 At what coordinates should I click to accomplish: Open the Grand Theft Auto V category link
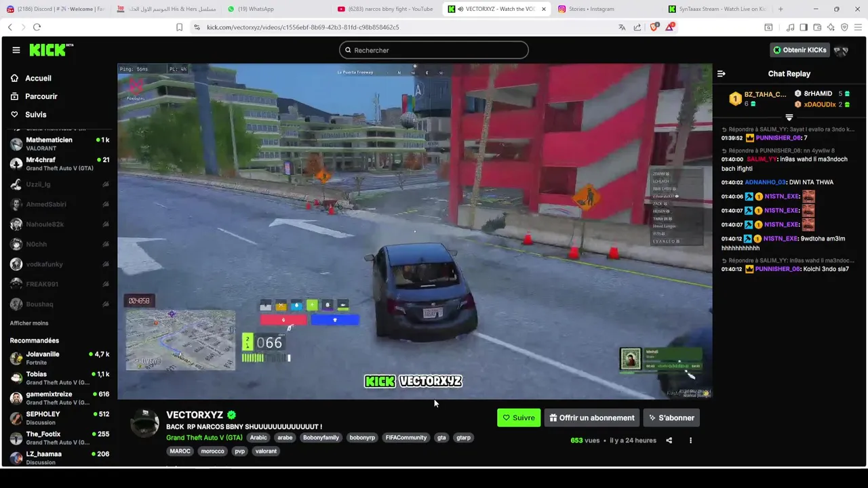point(204,438)
